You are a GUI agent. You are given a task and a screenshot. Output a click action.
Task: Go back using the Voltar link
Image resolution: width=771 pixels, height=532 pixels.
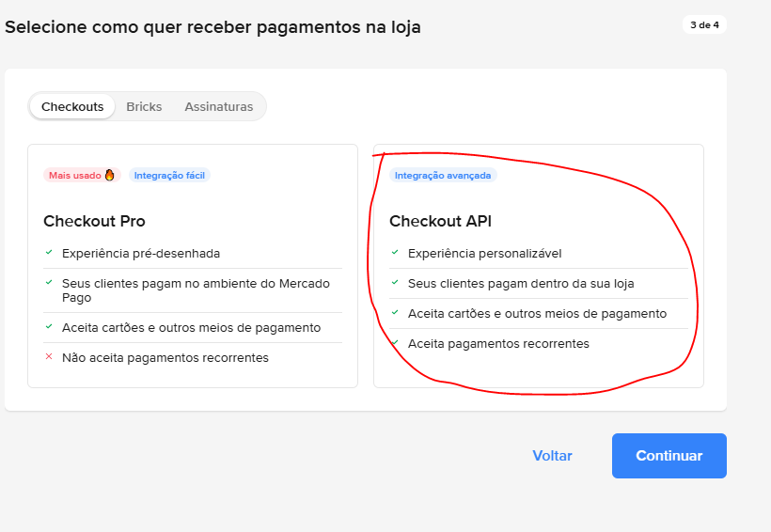(x=552, y=456)
